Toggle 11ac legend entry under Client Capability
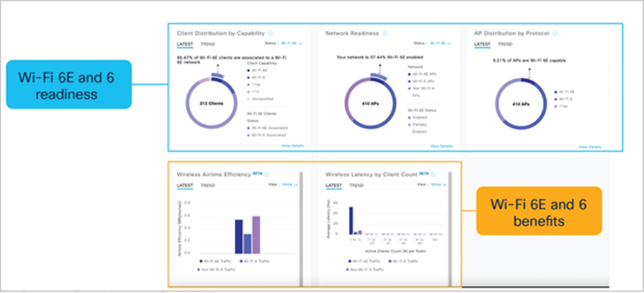Image resolution: width=644 pixels, height=293 pixels. (255, 85)
